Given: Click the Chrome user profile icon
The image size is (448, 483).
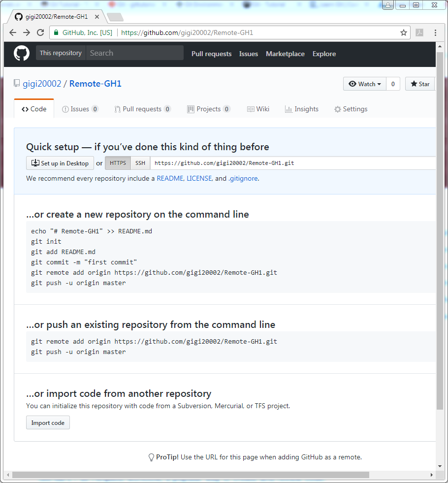Looking at the screenshot, I should (388, 5).
